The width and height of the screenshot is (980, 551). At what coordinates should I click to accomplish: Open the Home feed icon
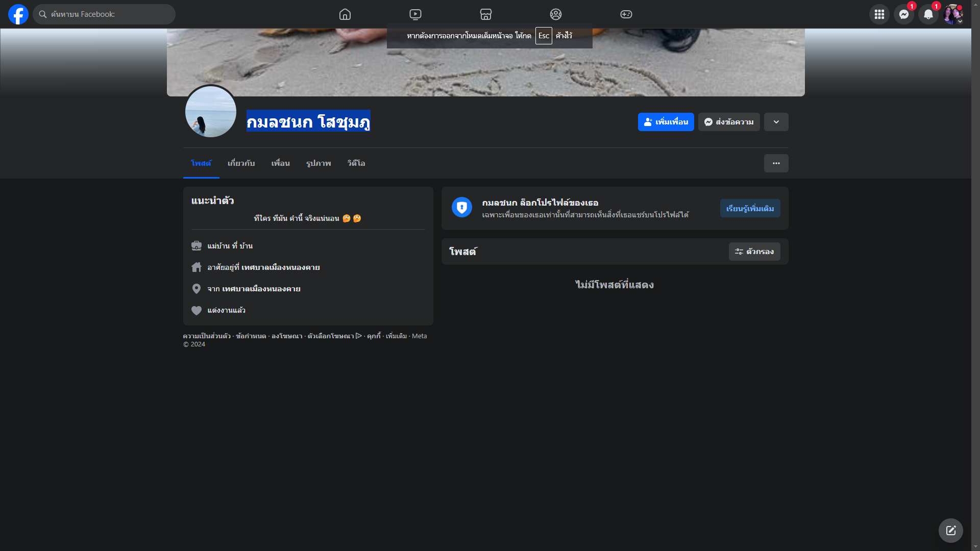(345, 14)
